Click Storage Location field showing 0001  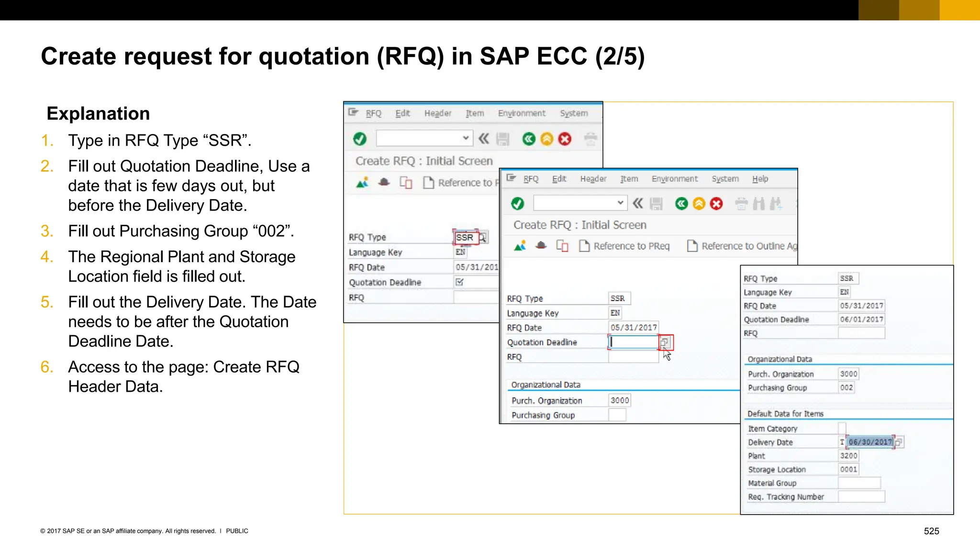848,470
